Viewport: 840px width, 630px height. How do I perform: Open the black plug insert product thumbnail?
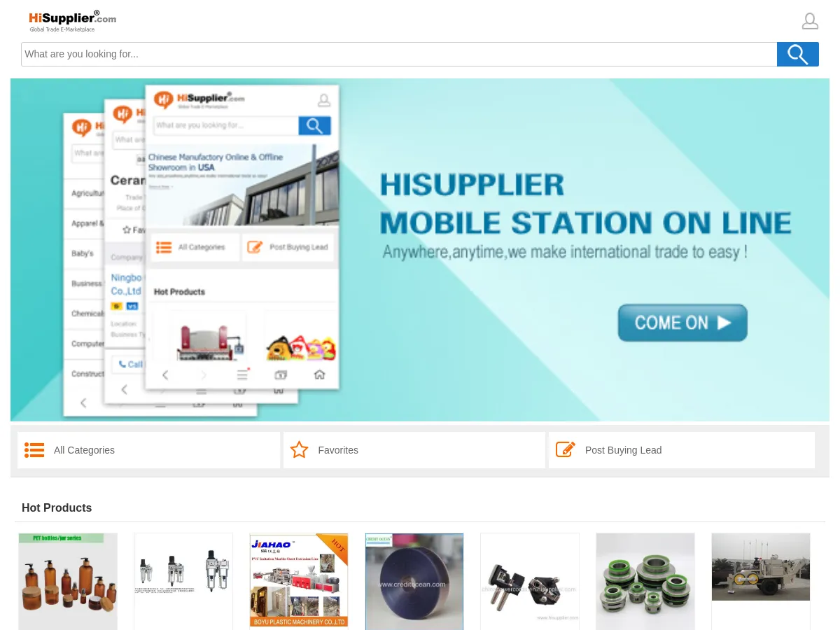[530, 582]
